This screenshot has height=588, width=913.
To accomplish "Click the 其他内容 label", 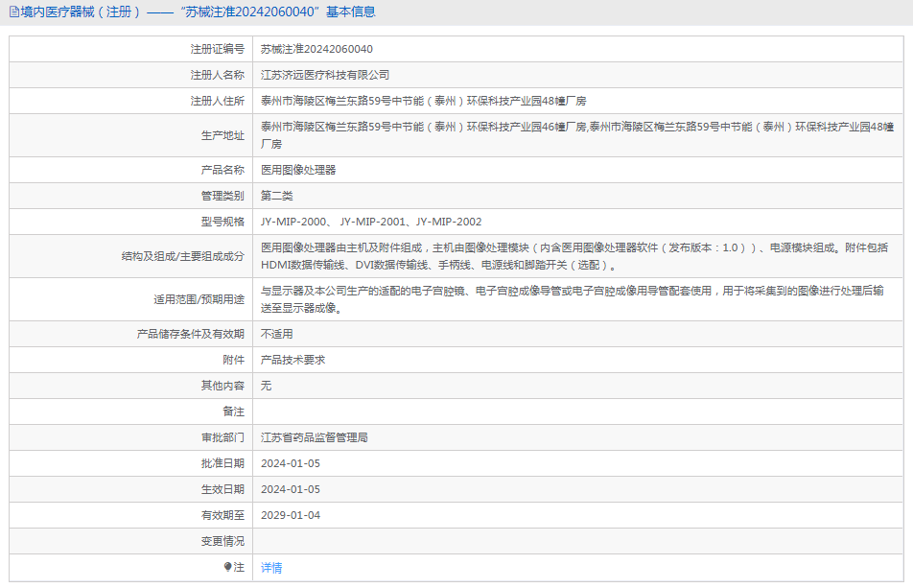I will pyautogui.click(x=222, y=386).
